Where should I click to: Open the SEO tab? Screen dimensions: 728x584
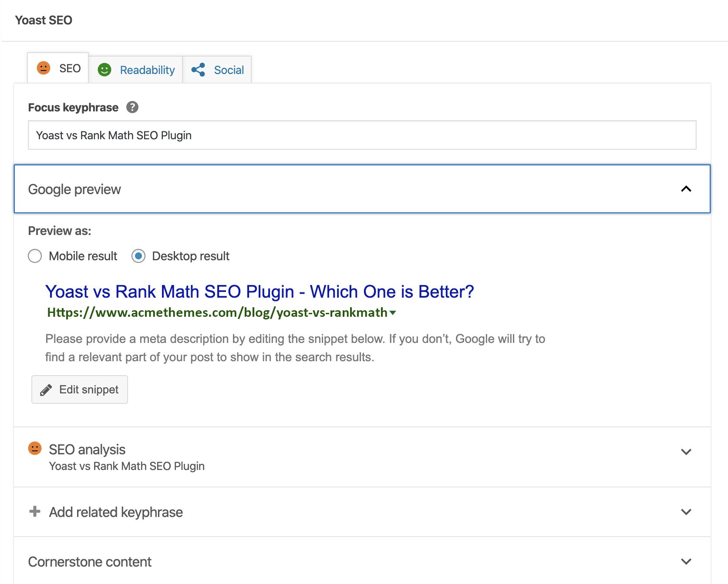click(58, 68)
